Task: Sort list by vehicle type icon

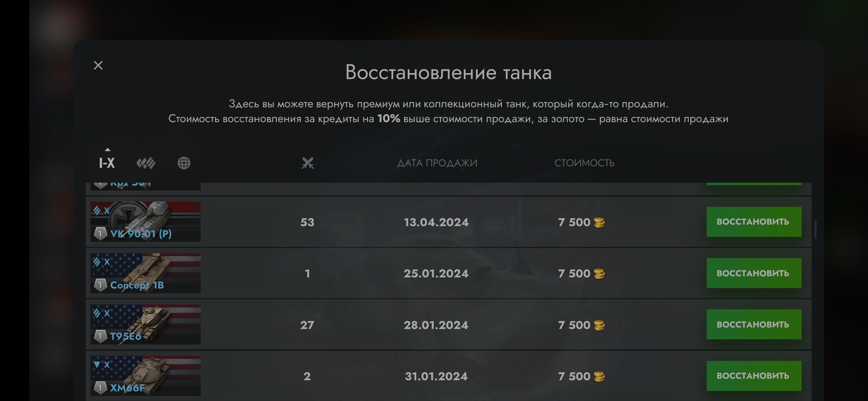Action: click(x=146, y=163)
